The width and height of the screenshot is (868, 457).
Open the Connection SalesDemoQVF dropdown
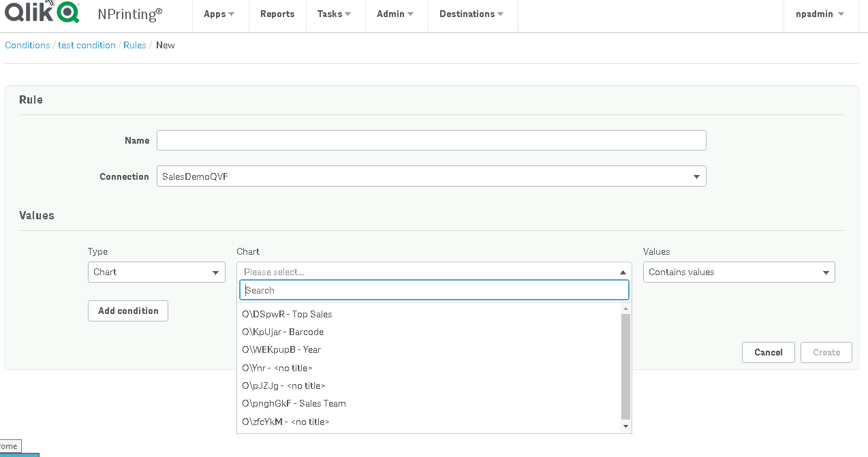tap(431, 176)
